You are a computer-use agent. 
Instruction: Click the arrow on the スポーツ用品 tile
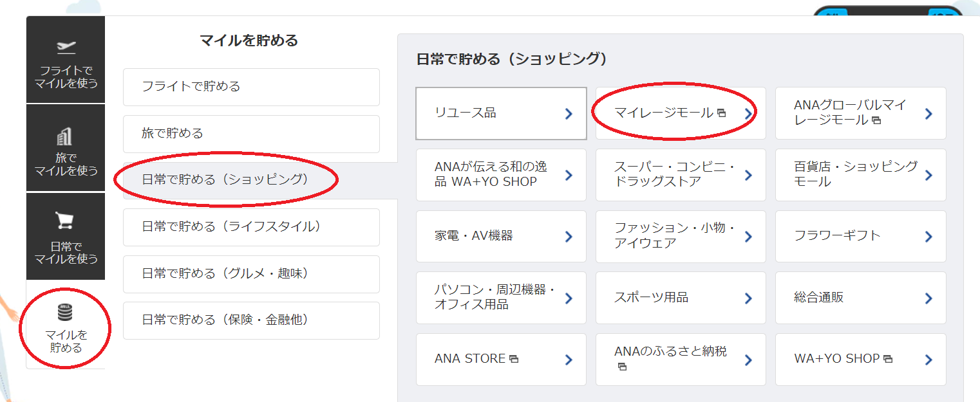(x=748, y=298)
